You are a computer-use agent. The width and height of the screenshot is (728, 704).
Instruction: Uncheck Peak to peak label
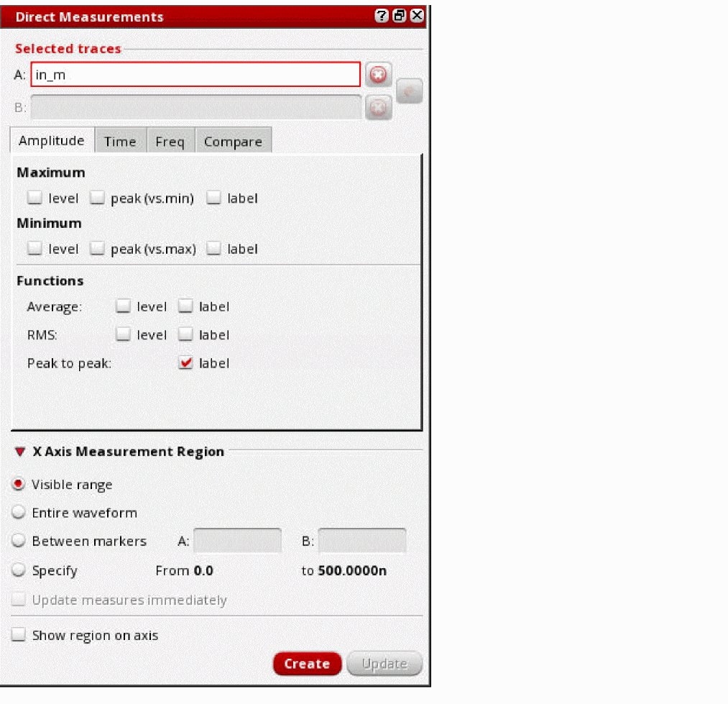[x=186, y=364]
